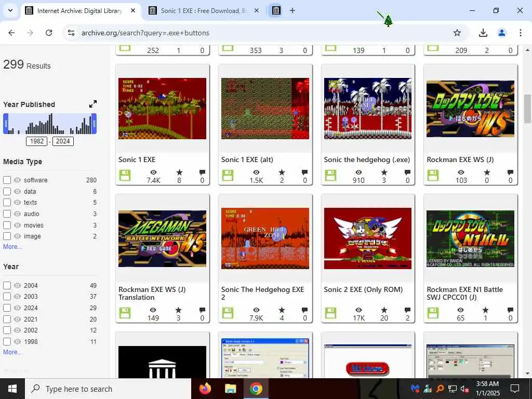Viewport: 532px width, 399px height.
Task: Open the Sonic the hedgehog (.exe) thumbnail
Action: tap(368, 109)
